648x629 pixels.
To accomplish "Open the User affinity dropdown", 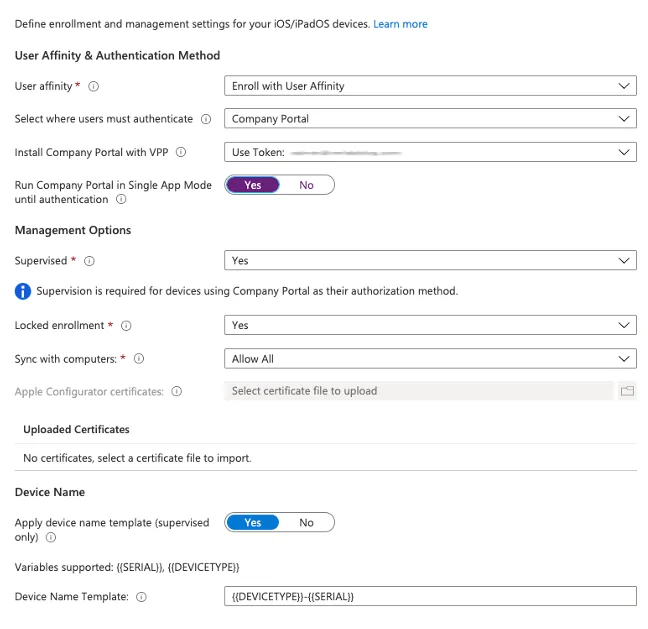I will (x=430, y=86).
